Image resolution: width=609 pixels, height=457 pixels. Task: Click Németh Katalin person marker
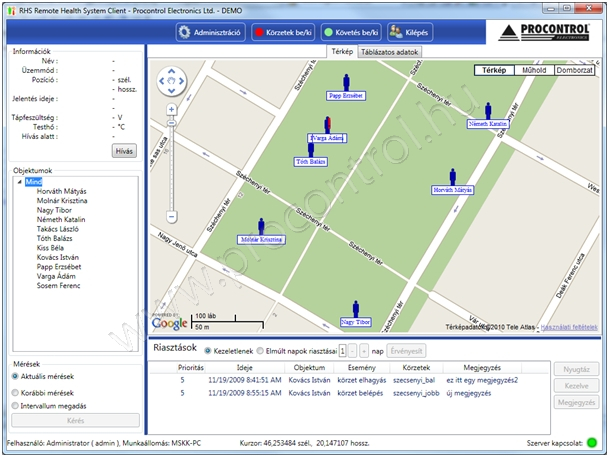[x=488, y=111]
